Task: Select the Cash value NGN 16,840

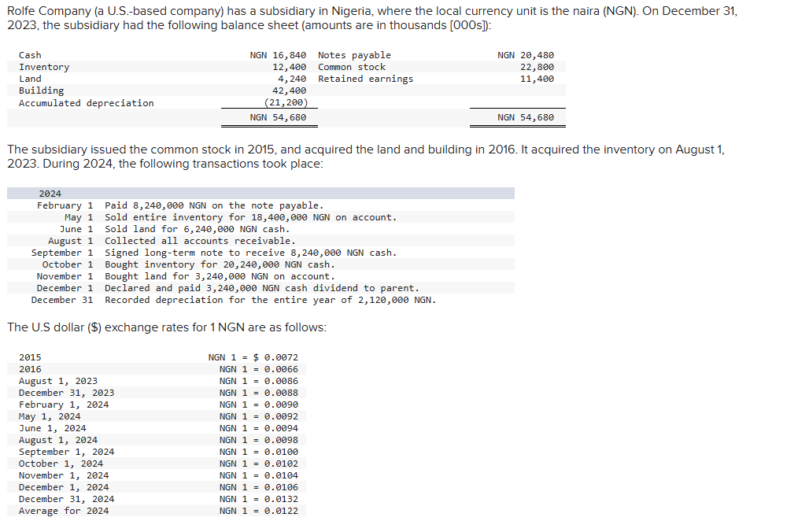Action: pyautogui.click(x=278, y=55)
